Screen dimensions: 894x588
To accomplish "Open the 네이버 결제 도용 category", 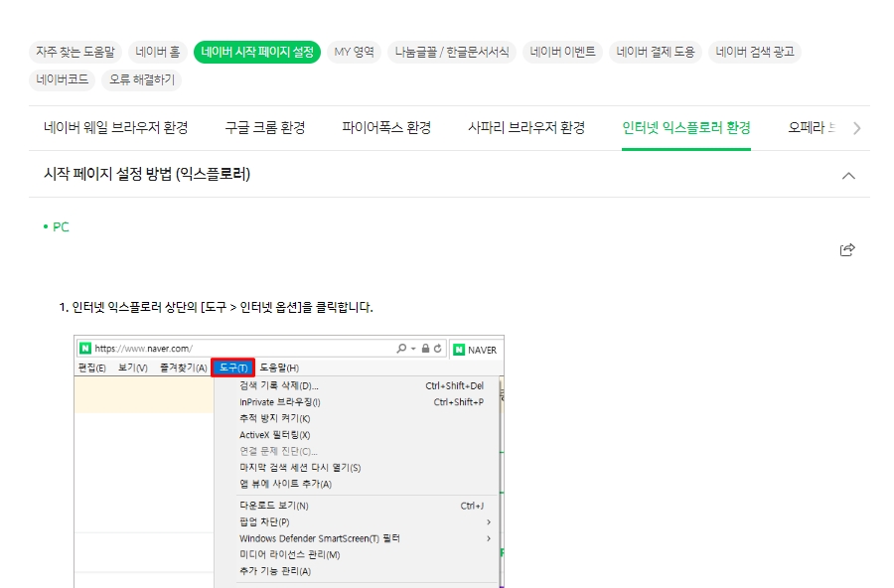I will coord(656,52).
